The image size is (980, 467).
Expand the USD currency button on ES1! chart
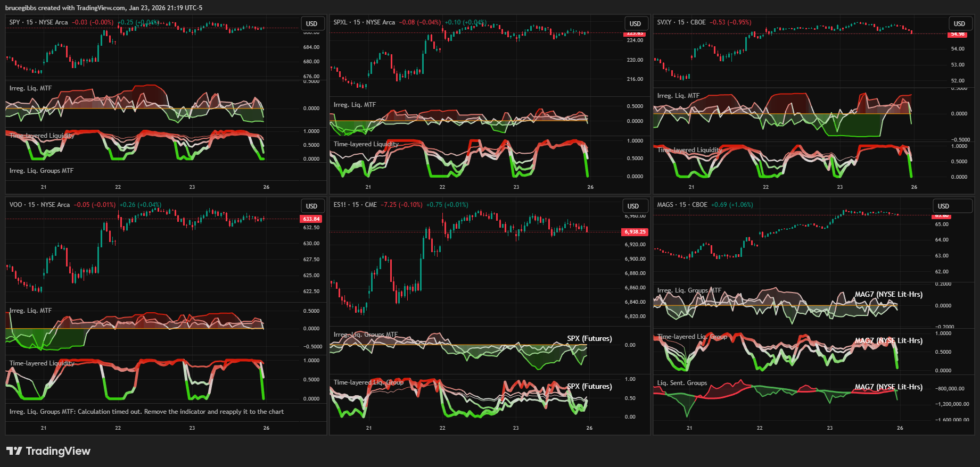tap(633, 206)
